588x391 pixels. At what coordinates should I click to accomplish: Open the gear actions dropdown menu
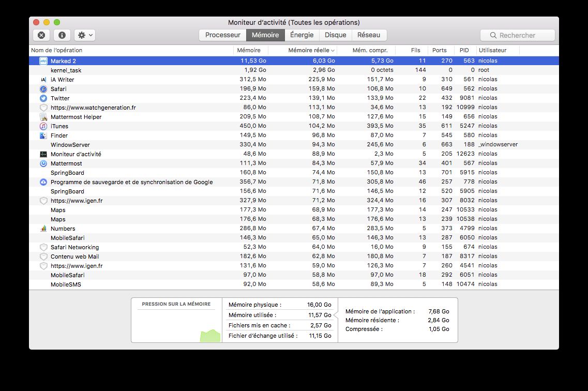coord(85,35)
